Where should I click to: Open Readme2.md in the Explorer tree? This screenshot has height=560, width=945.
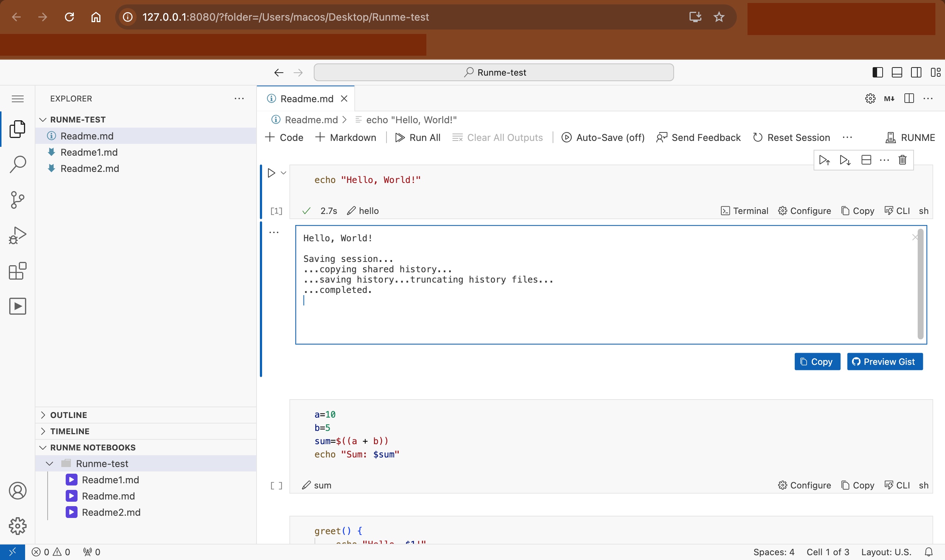[90, 168]
